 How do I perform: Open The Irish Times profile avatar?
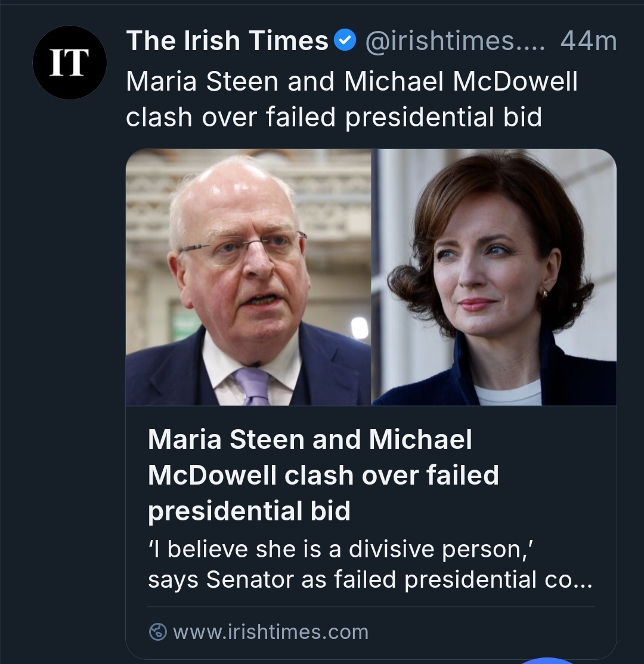pos(69,63)
